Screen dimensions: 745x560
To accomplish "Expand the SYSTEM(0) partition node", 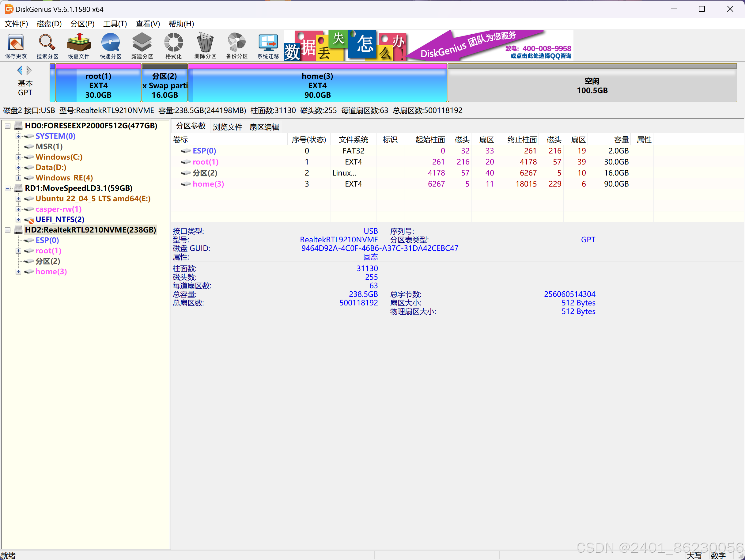I will [x=18, y=136].
